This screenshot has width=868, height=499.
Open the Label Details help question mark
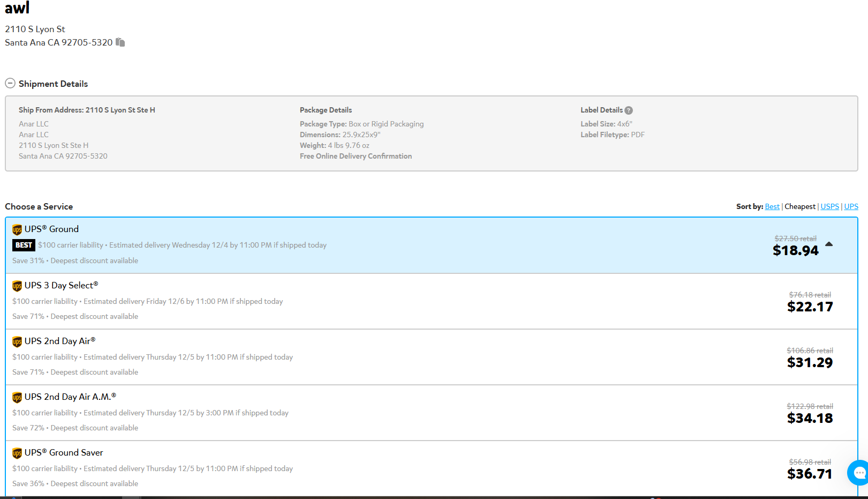click(629, 110)
